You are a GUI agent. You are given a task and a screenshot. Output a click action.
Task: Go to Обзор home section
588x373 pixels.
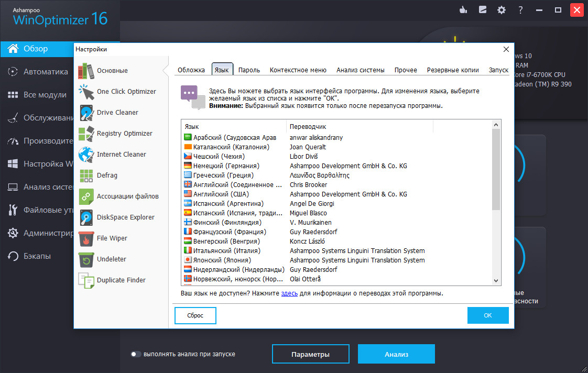click(37, 49)
